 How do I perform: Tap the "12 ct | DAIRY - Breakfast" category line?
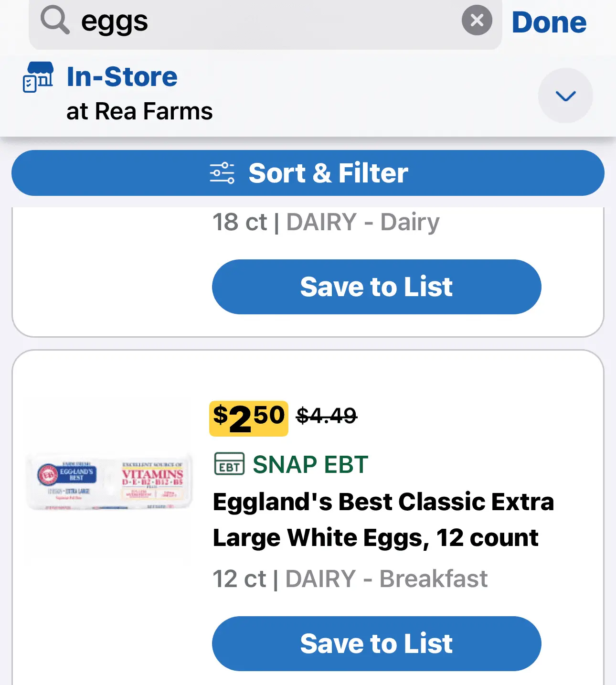coord(350,579)
